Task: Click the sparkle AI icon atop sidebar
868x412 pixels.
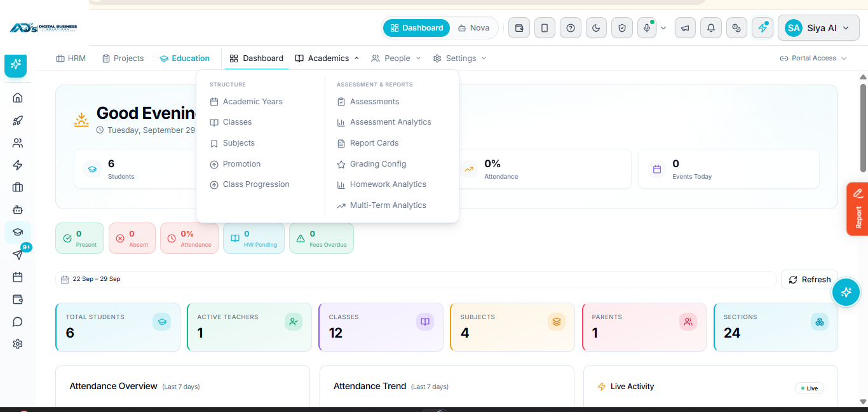Action: tap(16, 64)
